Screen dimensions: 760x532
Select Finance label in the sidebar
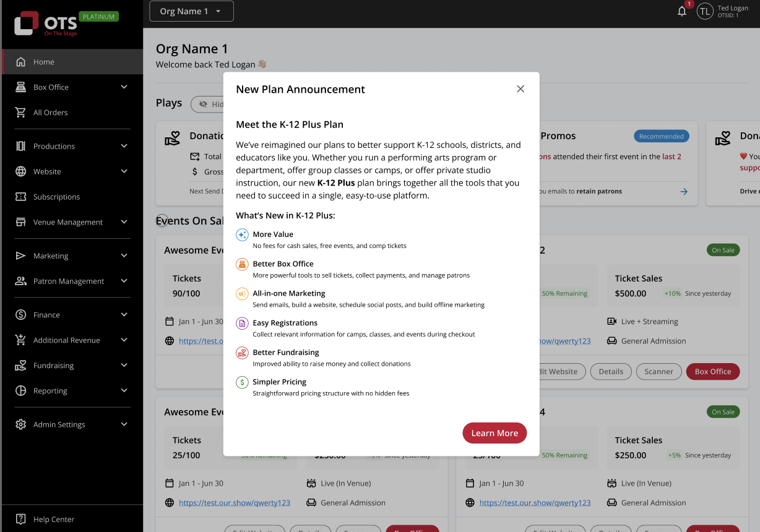[x=46, y=315]
